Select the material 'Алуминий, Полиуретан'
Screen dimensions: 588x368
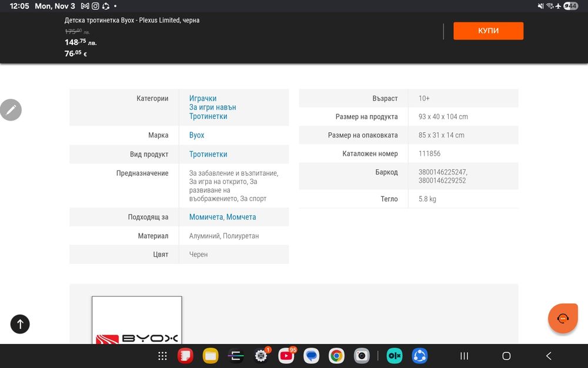(x=224, y=236)
